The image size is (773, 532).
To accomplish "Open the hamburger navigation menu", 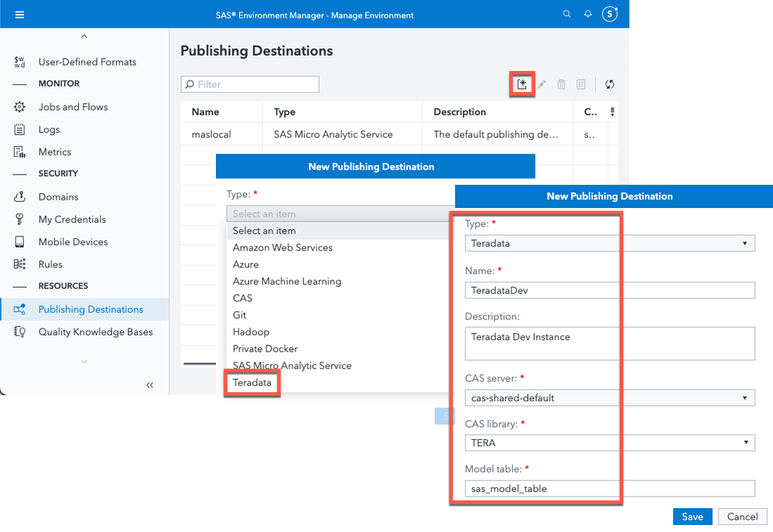I will click(19, 15).
